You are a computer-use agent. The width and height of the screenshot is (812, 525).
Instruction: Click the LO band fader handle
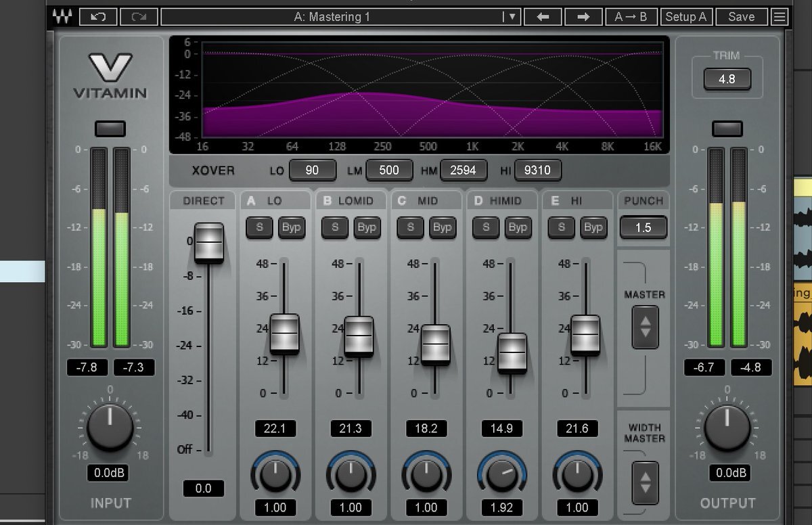tap(285, 334)
